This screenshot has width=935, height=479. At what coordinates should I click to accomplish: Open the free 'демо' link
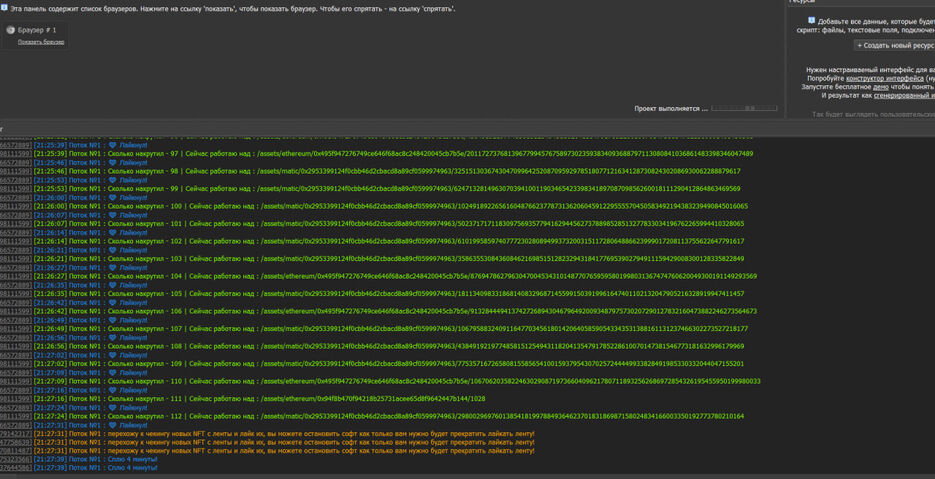coord(881,86)
